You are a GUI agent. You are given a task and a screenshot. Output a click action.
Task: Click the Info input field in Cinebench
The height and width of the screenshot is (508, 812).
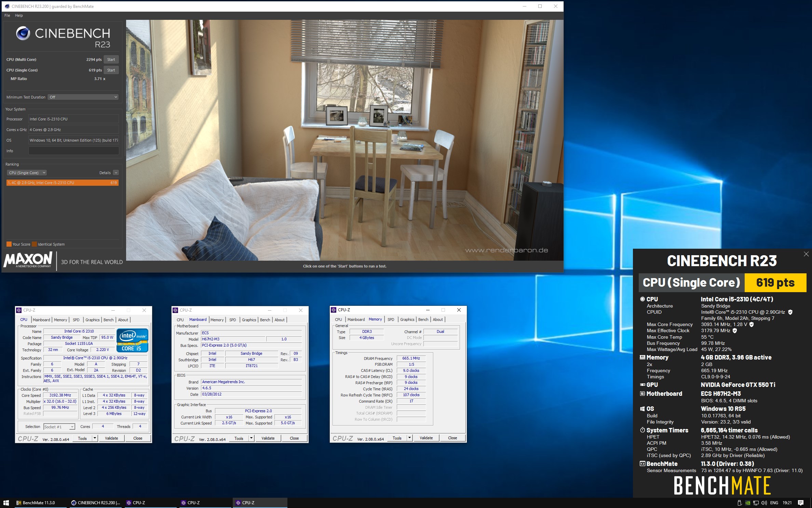(73, 151)
